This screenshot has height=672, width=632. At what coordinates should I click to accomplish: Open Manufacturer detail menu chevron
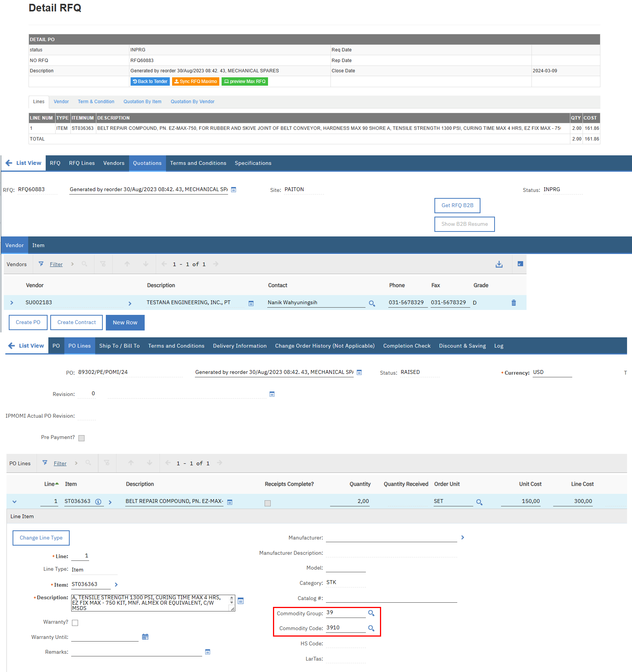coord(463,537)
